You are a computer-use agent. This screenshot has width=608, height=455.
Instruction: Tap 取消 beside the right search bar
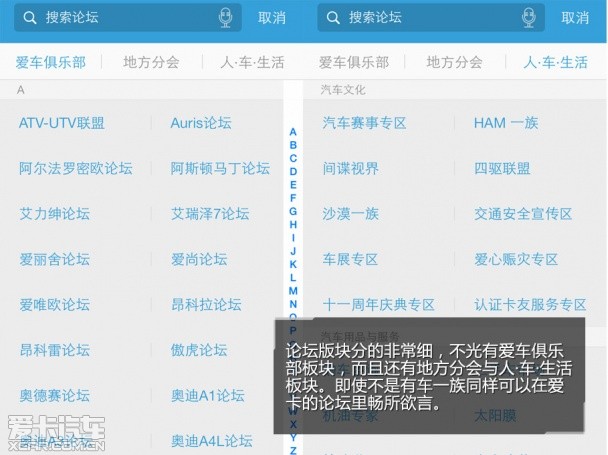point(575,18)
